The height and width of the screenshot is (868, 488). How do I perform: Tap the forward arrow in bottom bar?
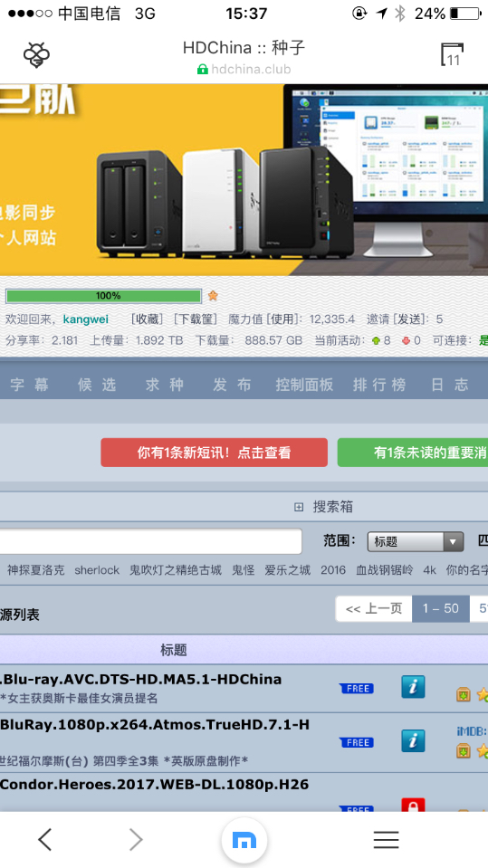click(x=136, y=840)
